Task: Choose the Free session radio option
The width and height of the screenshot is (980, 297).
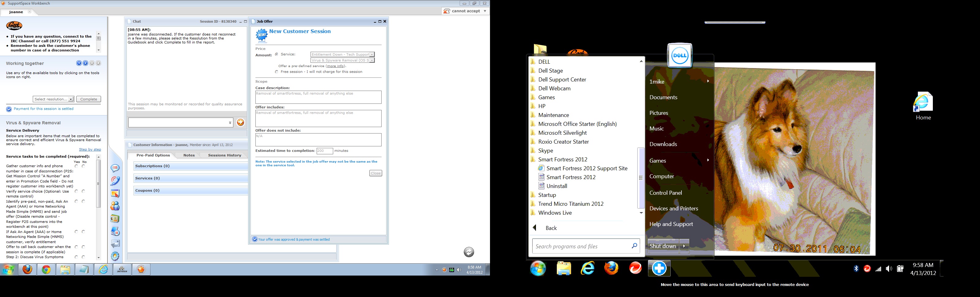Action: pos(277,72)
